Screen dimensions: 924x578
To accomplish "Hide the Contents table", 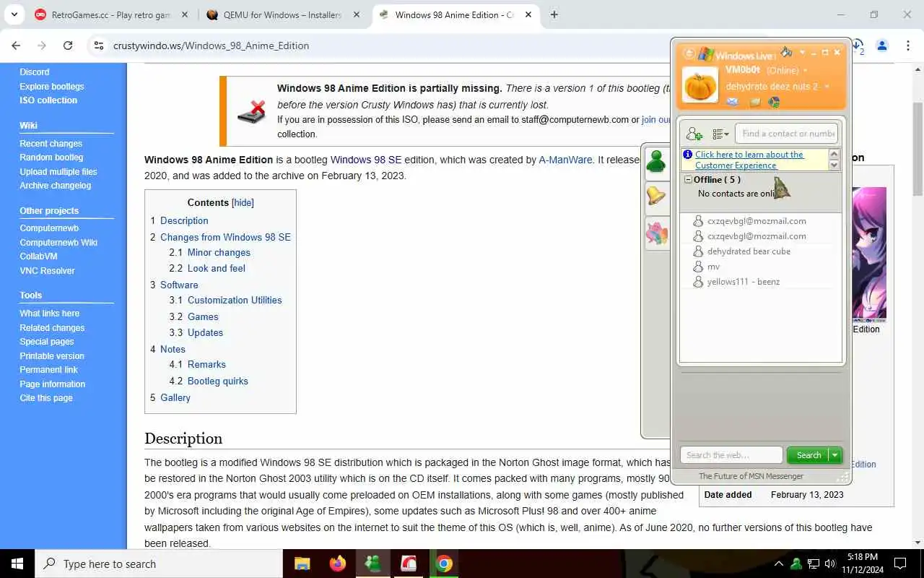I will click(243, 203).
